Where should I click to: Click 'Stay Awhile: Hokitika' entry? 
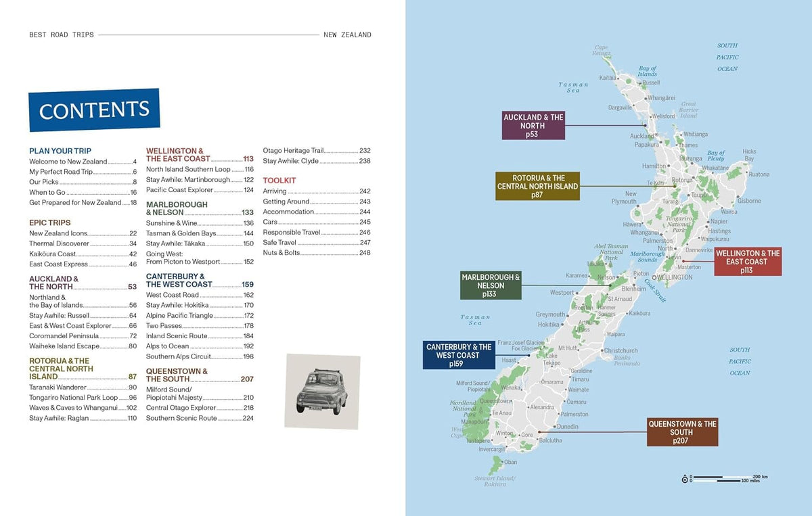(200, 305)
